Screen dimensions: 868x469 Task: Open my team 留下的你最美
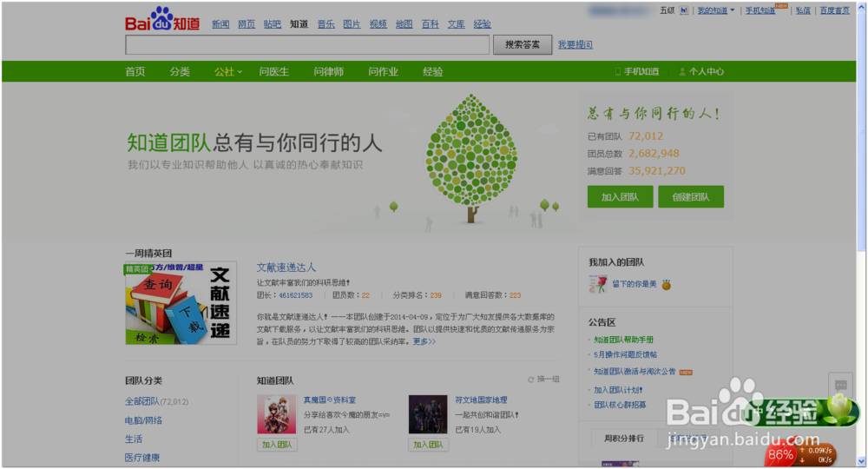635,284
